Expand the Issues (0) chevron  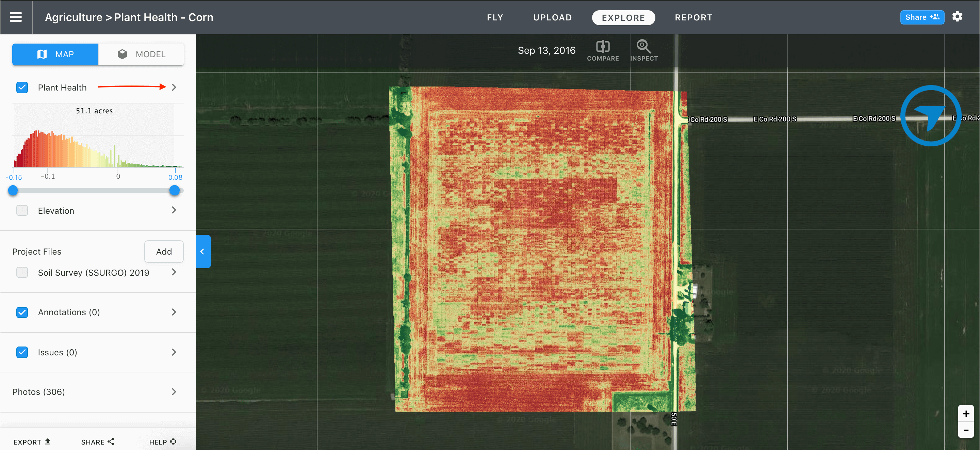coord(174,352)
